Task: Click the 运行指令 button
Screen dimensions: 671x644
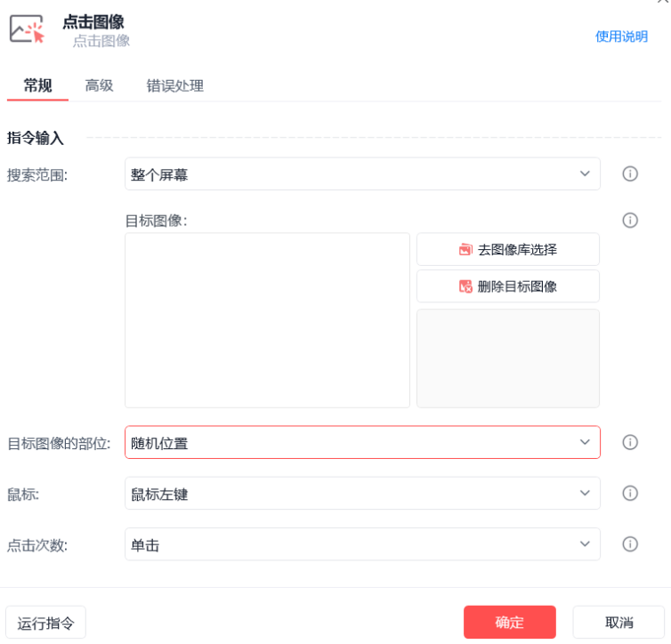Action: click(x=45, y=623)
